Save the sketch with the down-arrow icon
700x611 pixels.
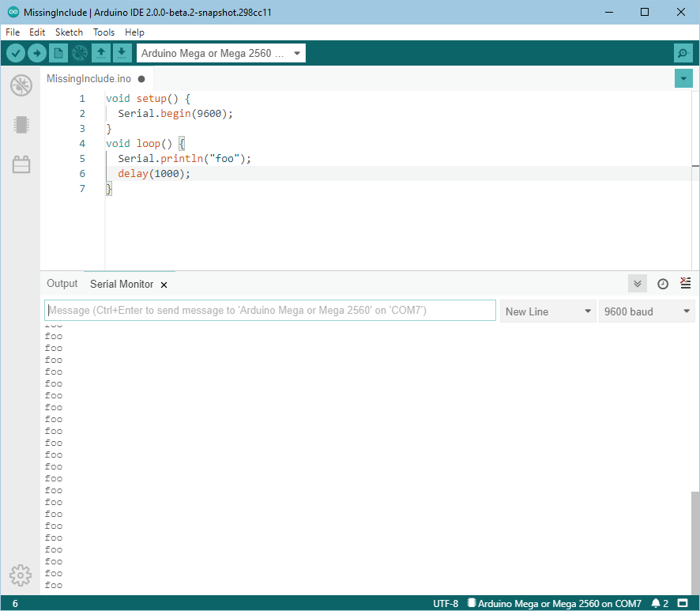click(x=122, y=53)
